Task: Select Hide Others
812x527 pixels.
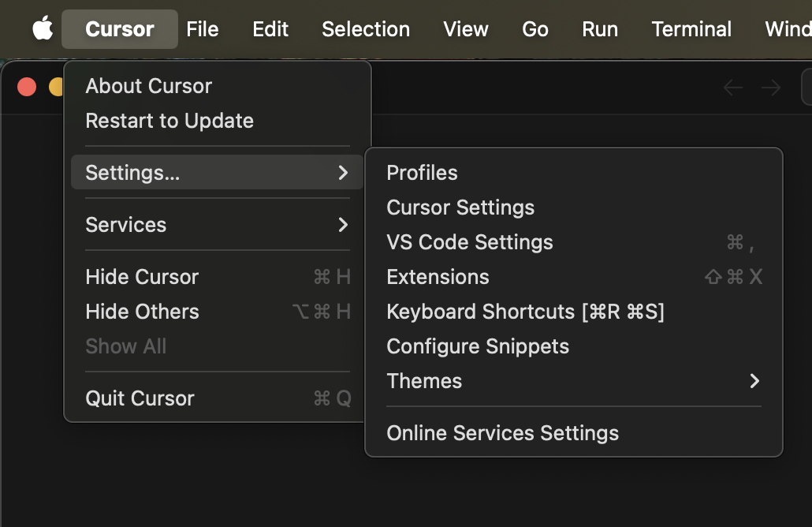Action: pyautogui.click(x=142, y=311)
